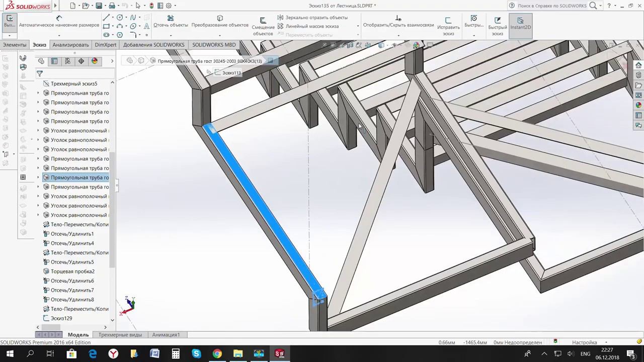Click the Настройка status bar button
The width and height of the screenshot is (644, 362).
click(x=584, y=342)
